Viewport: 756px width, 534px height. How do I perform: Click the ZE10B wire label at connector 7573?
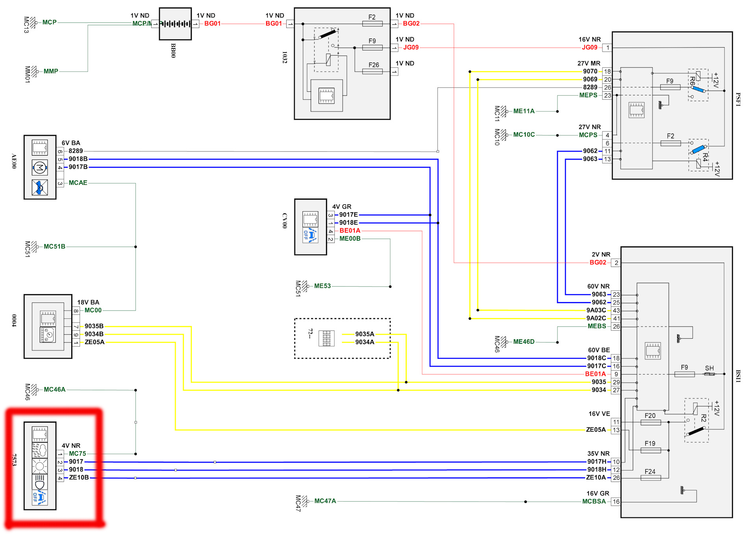(79, 478)
